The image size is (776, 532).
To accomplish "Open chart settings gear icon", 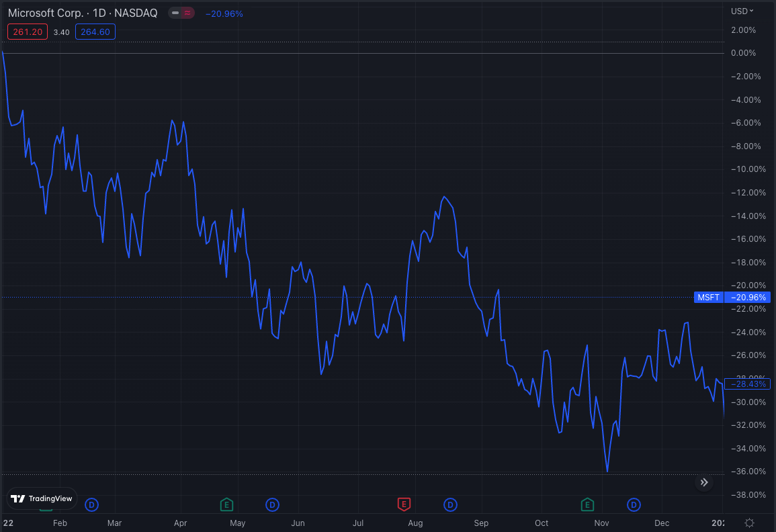I will tap(750, 523).
